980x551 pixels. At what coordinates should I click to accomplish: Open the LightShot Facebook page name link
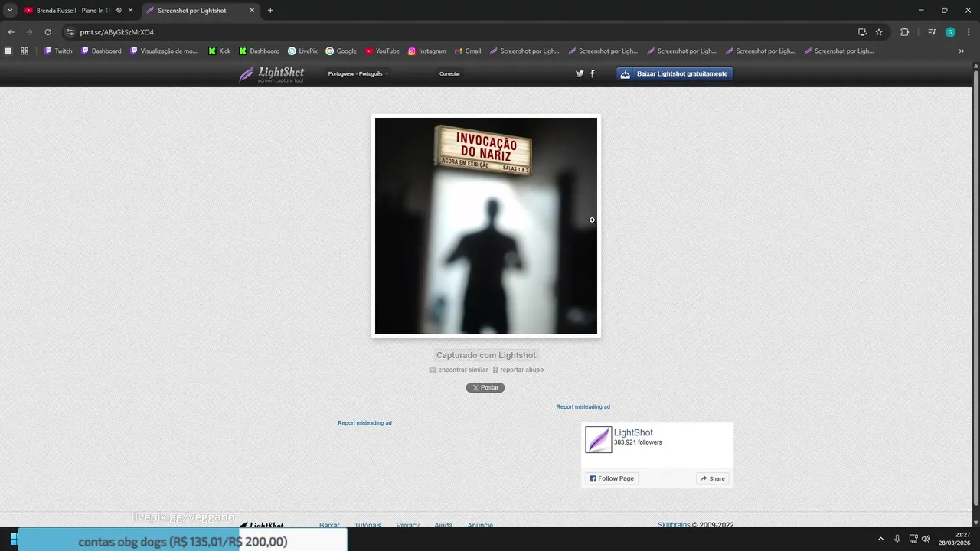[633, 432]
